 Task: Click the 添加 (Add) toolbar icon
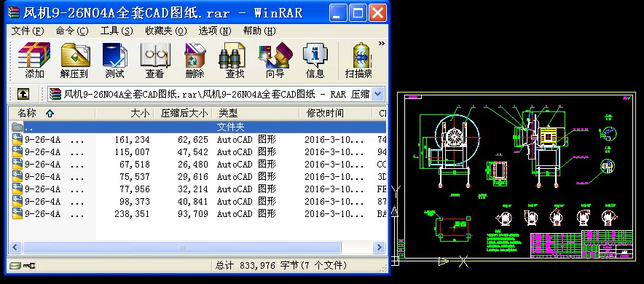tap(34, 60)
